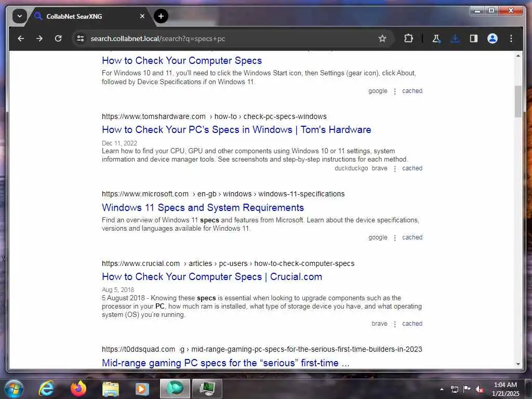Open cached link for first Computer Specs result
The height and width of the screenshot is (399, 532).
pyautogui.click(x=412, y=91)
